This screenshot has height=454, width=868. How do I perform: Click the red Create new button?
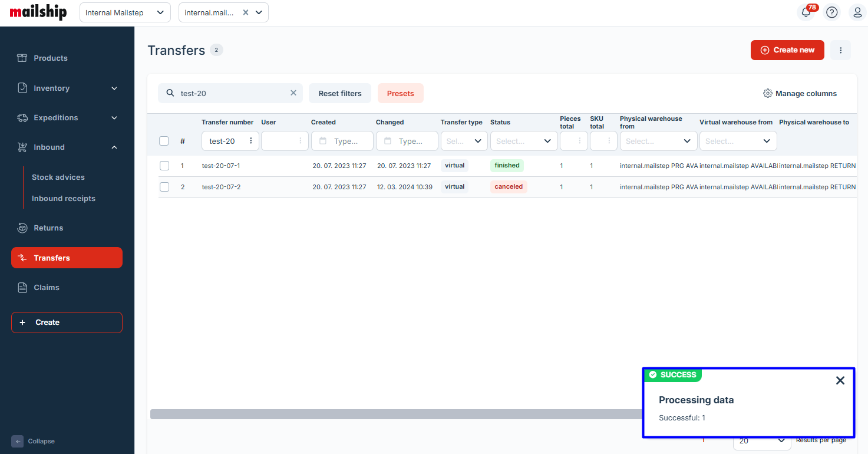[787, 50]
